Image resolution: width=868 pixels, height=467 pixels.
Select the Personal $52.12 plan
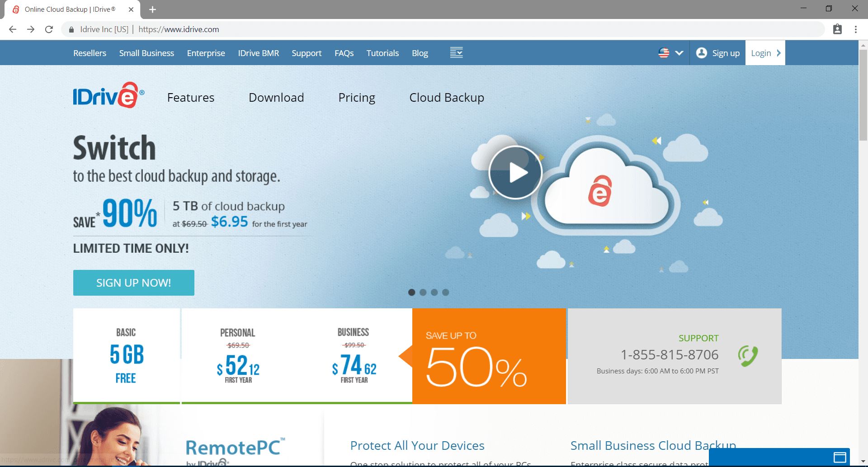(x=238, y=356)
